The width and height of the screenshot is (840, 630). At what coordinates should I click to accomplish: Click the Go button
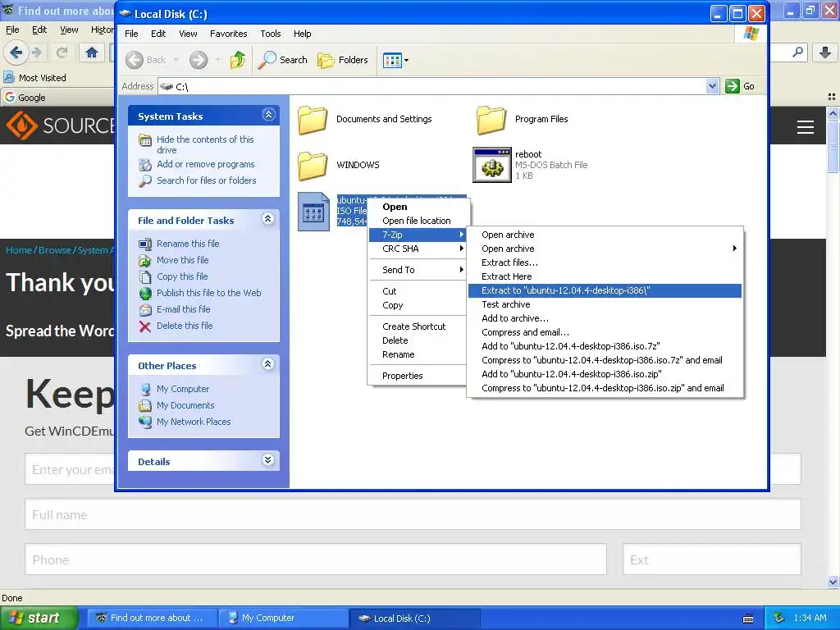coord(740,86)
